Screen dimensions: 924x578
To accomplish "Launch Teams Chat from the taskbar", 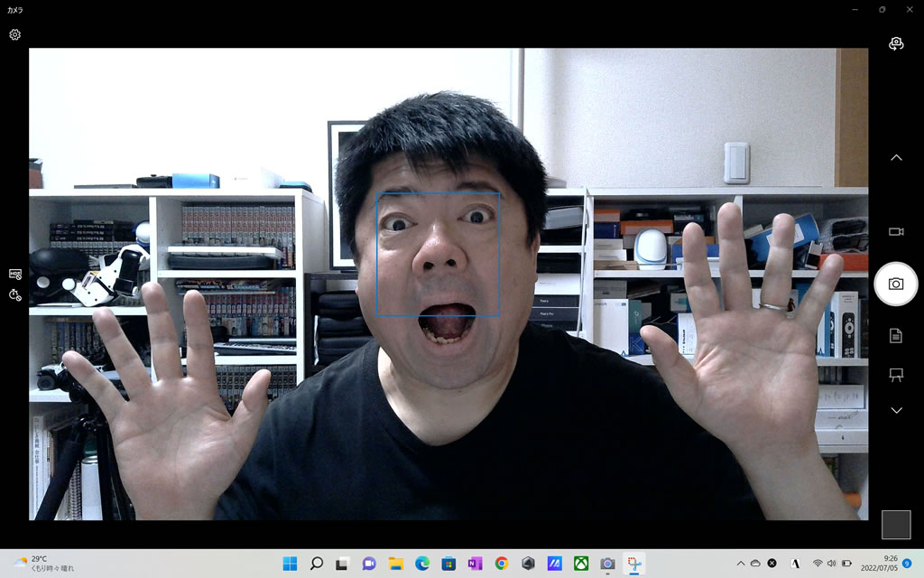I will 369,564.
